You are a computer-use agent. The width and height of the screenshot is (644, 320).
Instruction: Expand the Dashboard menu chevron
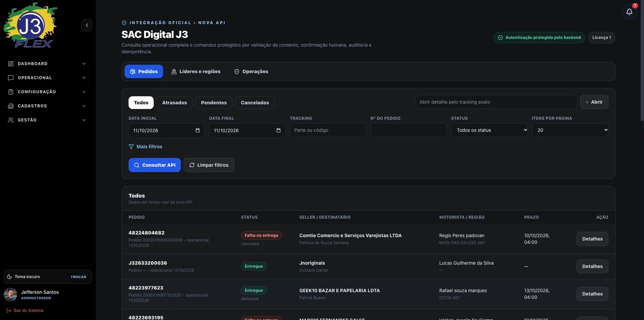point(84,64)
